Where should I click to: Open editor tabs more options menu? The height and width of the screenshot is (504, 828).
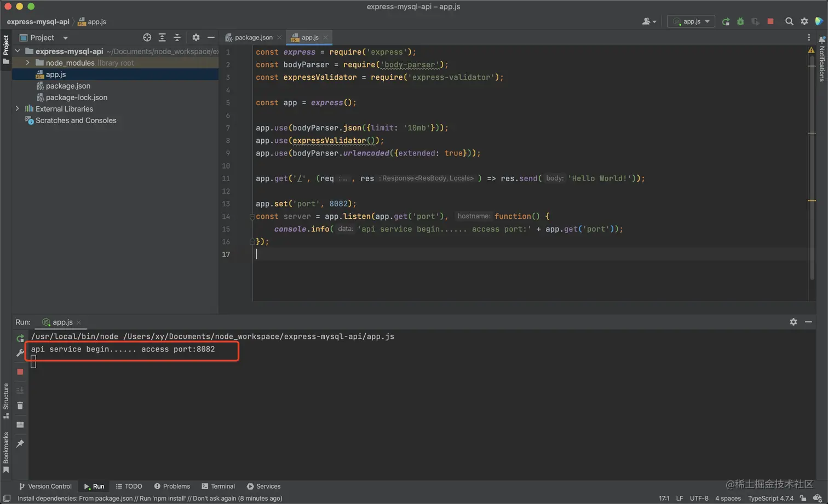[809, 37]
